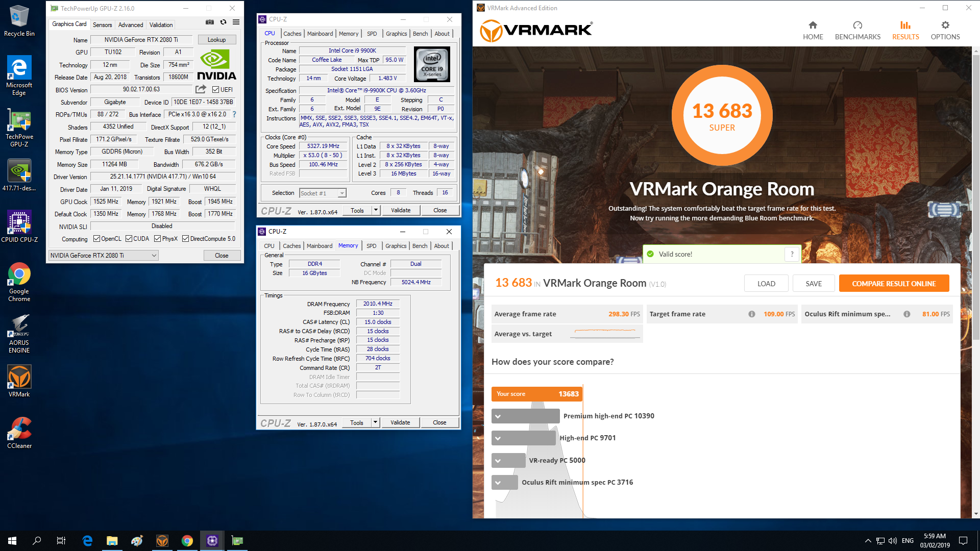Viewport: 980px width, 551px height.
Task: Click the VRMark scrollbar down arrow
Action: click(x=976, y=514)
